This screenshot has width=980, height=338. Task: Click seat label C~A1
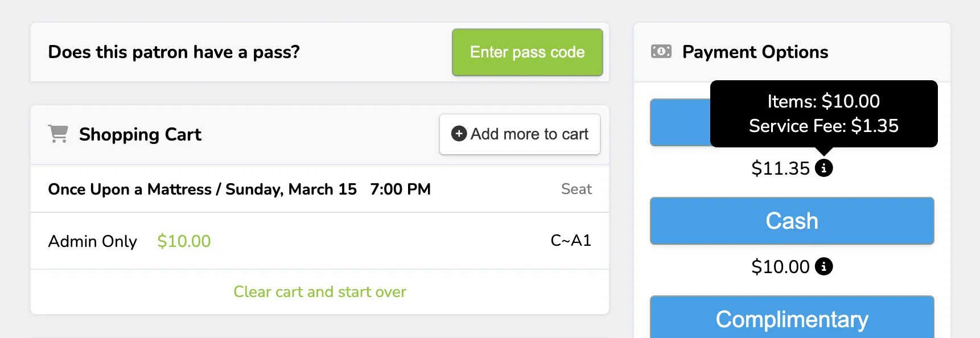[571, 241]
